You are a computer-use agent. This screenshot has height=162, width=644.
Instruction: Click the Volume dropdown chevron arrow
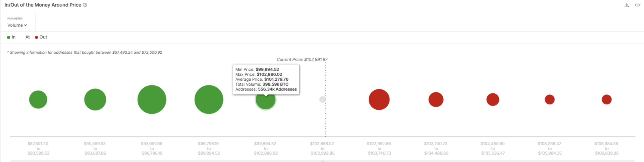click(x=26, y=25)
